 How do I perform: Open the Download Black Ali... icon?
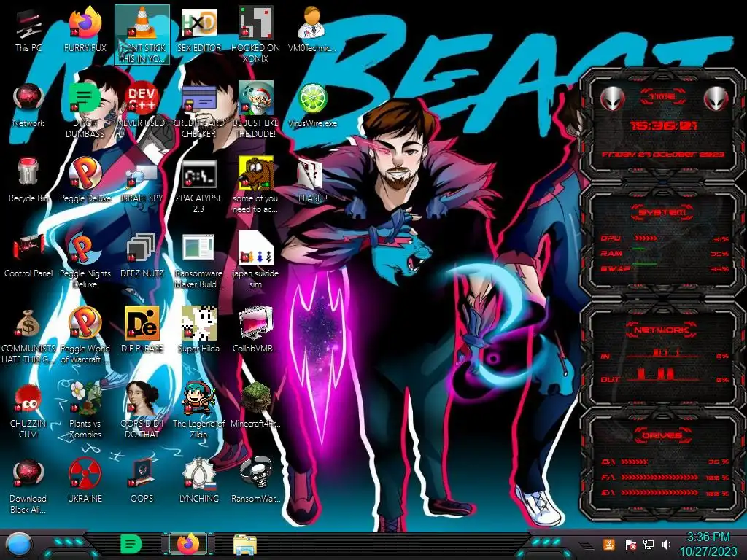[28, 474]
